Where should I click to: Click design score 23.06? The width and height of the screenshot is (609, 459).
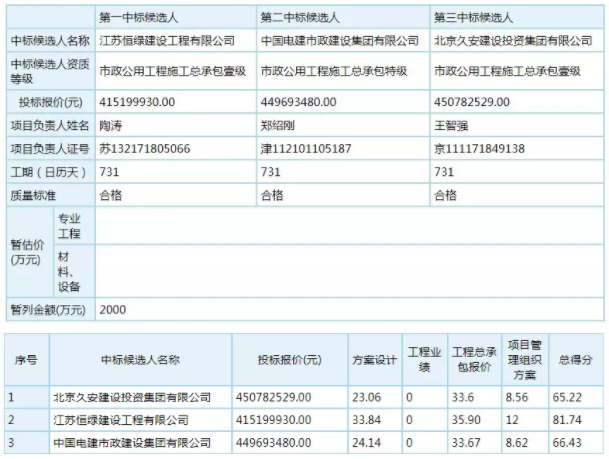(x=367, y=397)
